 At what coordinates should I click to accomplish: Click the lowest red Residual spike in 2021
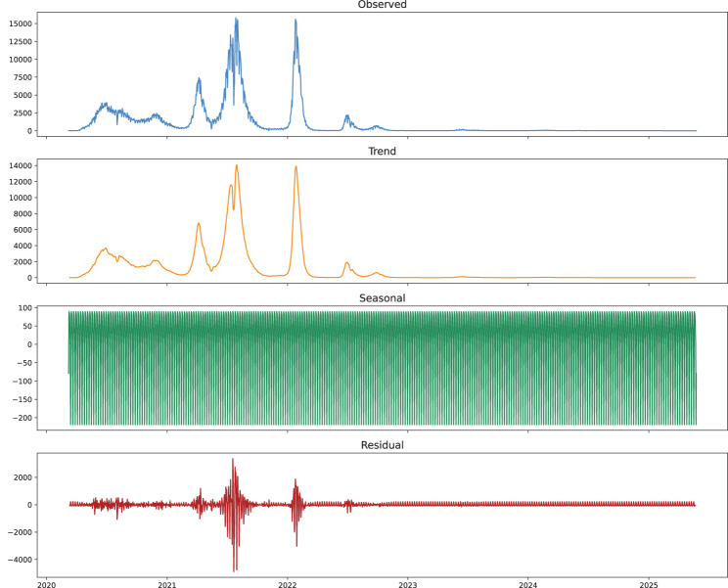(235, 570)
